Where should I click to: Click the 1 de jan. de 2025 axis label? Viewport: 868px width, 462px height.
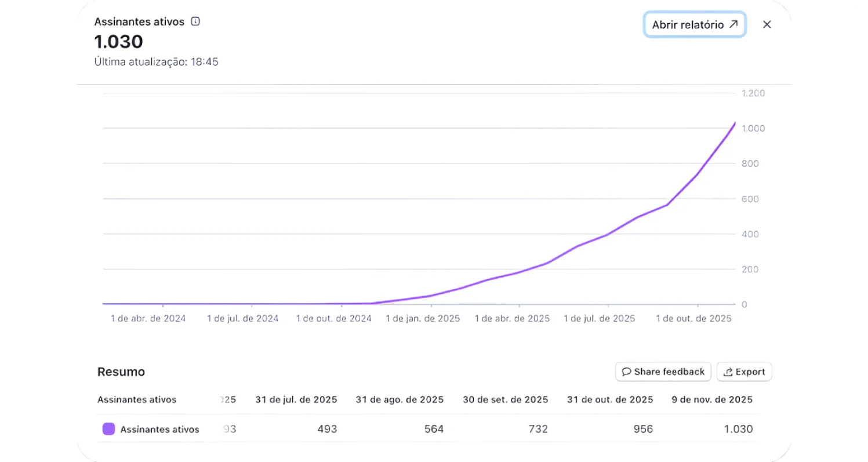point(423,318)
